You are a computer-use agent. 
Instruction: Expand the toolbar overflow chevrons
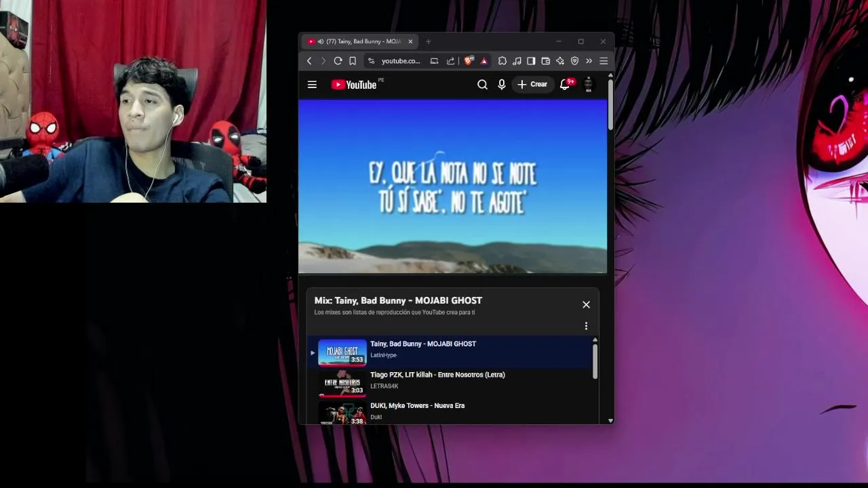point(589,61)
